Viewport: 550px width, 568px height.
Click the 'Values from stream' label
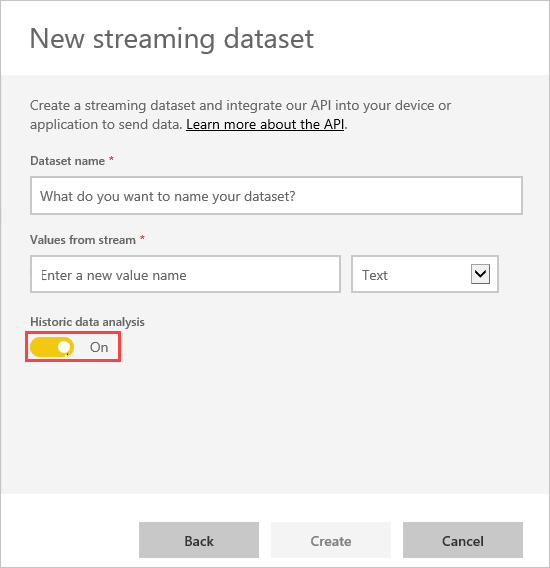tap(83, 240)
